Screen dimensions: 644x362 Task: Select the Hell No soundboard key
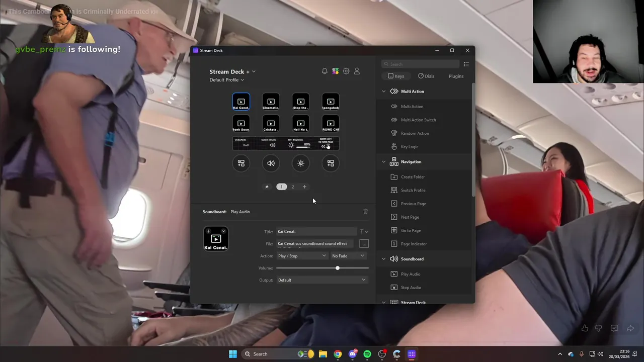point(301,123)
